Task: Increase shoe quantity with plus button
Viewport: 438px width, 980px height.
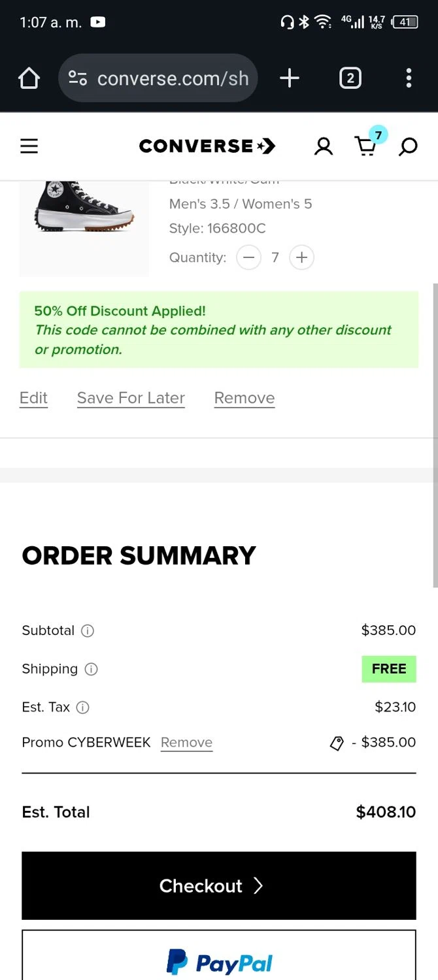Action: tap(301, 257)
